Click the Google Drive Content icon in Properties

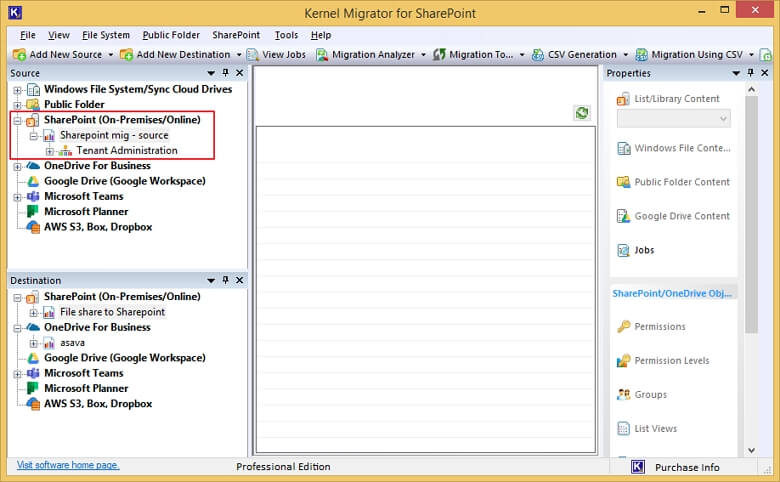coord(623,216)
